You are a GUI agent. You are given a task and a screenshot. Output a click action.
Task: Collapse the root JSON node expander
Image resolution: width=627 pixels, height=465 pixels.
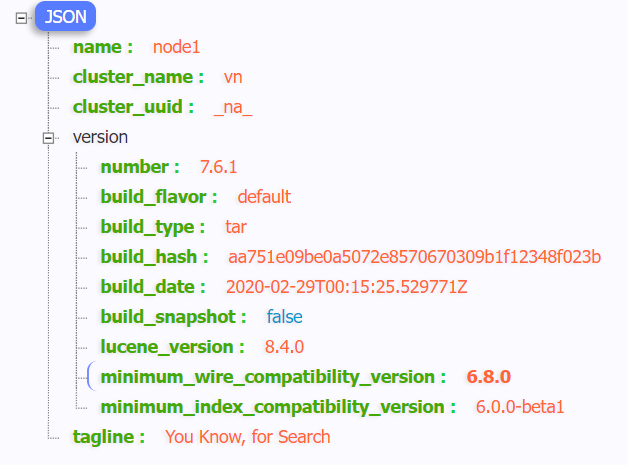[20, 17]
